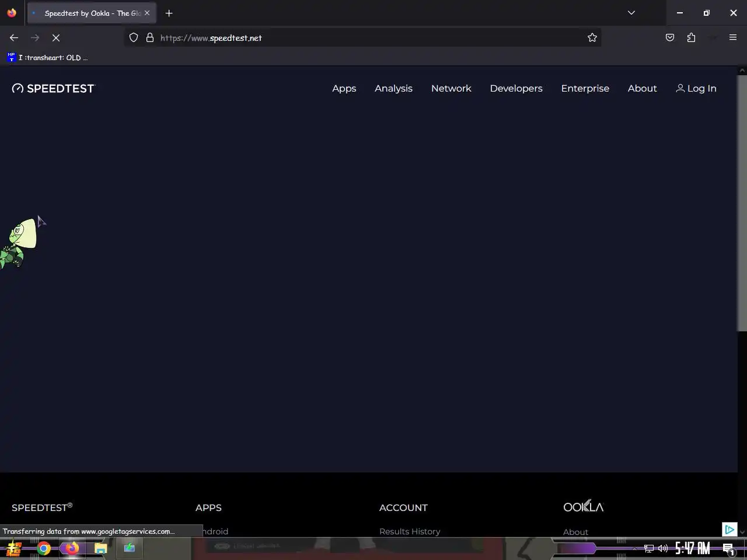
Task: Open the transheart bookmark in the bookmarks bar
Action: pos(47,57)
